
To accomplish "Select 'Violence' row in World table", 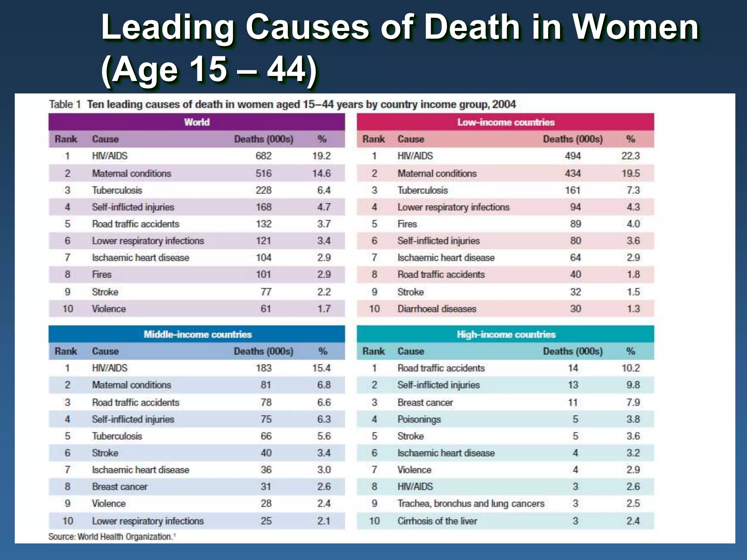I will click(x=109, y=309).
